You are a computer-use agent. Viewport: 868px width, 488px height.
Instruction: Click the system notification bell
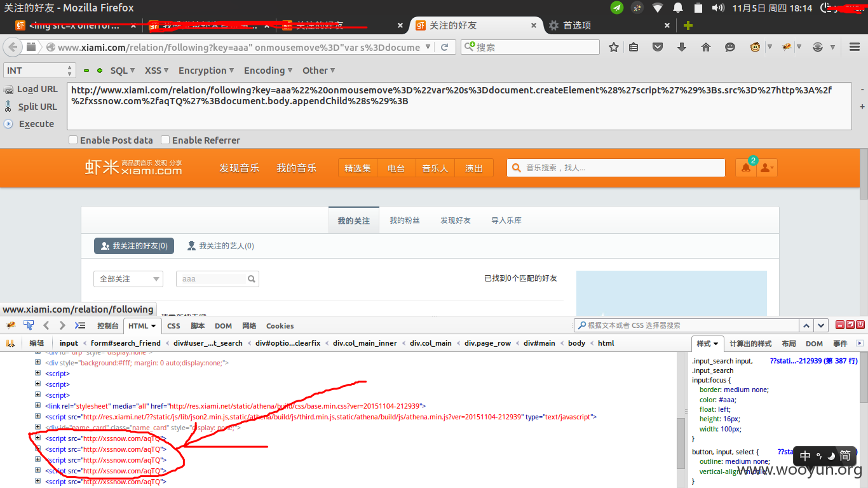(x=678, y=8)
